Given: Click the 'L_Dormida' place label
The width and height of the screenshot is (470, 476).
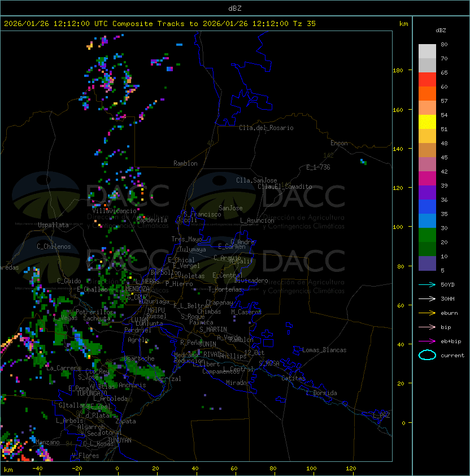Looking at the screenshot, I should click(321, 393).
